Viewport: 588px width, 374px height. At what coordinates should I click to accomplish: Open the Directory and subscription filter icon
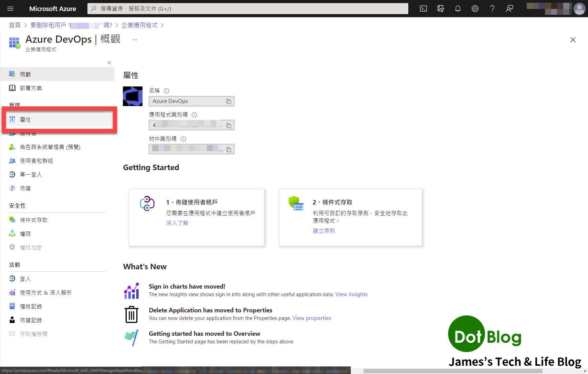pos(441,9)
